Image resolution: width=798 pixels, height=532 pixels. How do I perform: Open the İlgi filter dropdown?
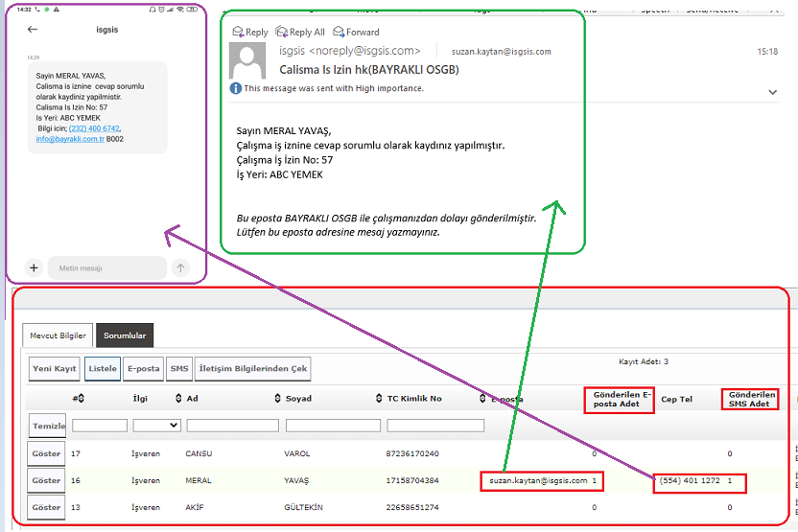point(157,425)
